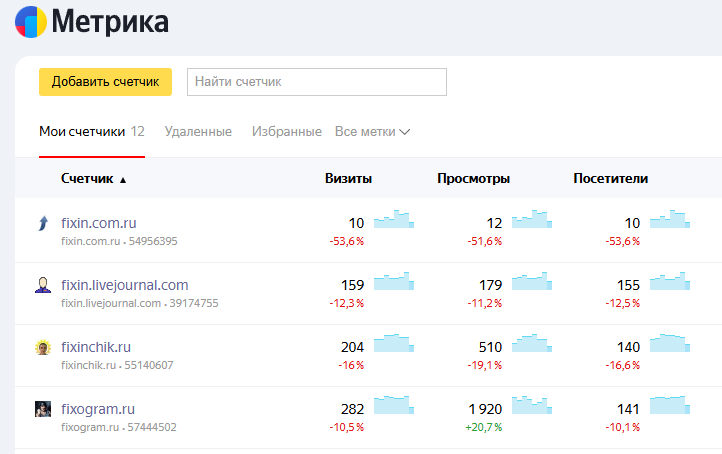
Task: Click the -16 % change value
Action: click(x=351, y=365)
